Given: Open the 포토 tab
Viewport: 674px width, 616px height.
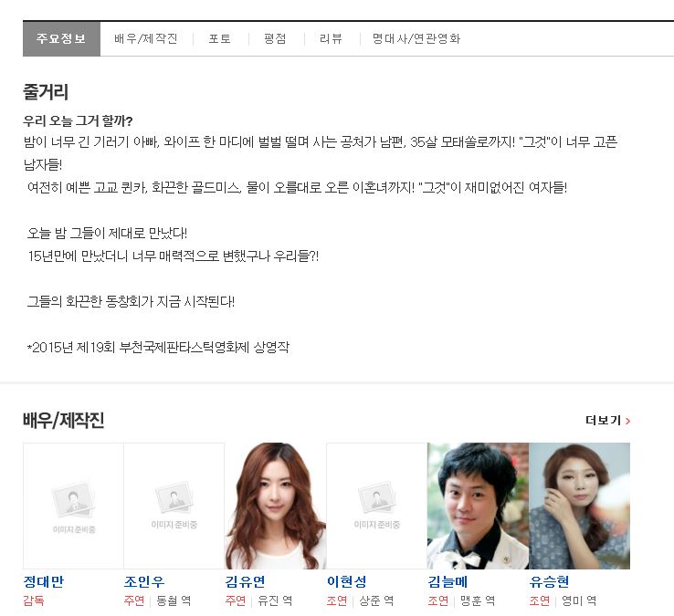Looking at the screenshot, I should pyautogui.click(x=220, y=38).
